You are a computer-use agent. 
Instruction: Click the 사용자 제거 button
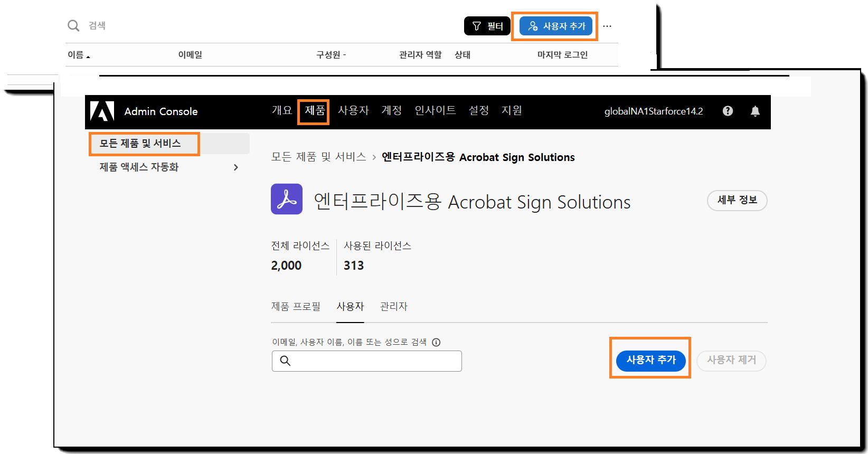click(731, 361)
